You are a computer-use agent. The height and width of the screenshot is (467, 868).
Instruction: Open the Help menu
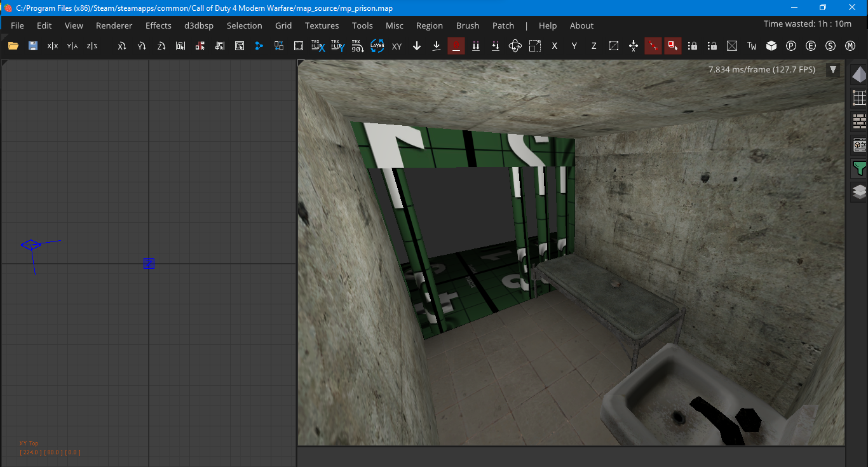tap(548, 25)
